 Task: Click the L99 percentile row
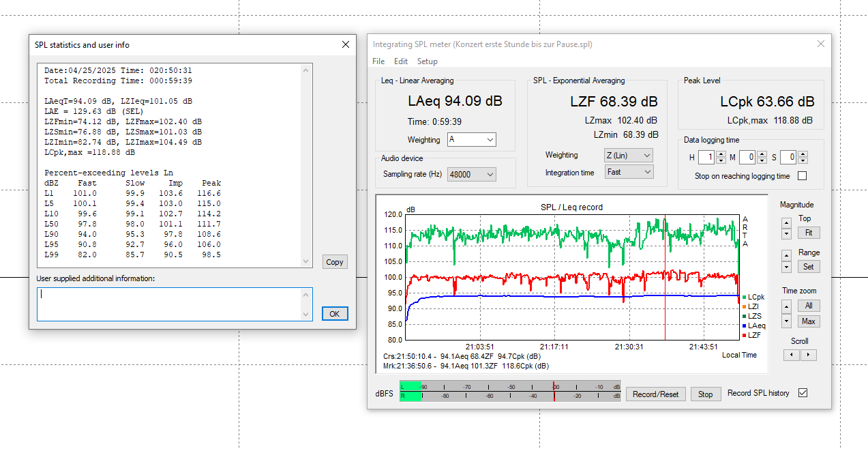132,255
